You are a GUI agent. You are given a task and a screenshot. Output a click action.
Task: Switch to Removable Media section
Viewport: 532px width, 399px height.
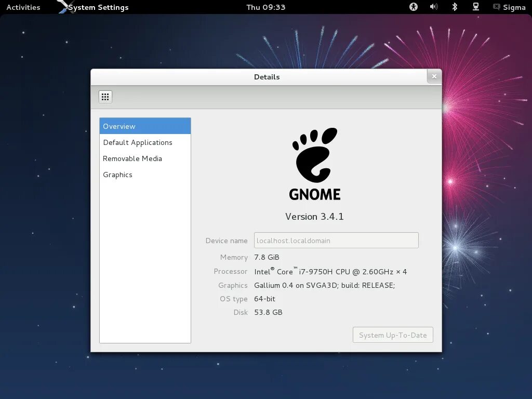tap(145, 158)
